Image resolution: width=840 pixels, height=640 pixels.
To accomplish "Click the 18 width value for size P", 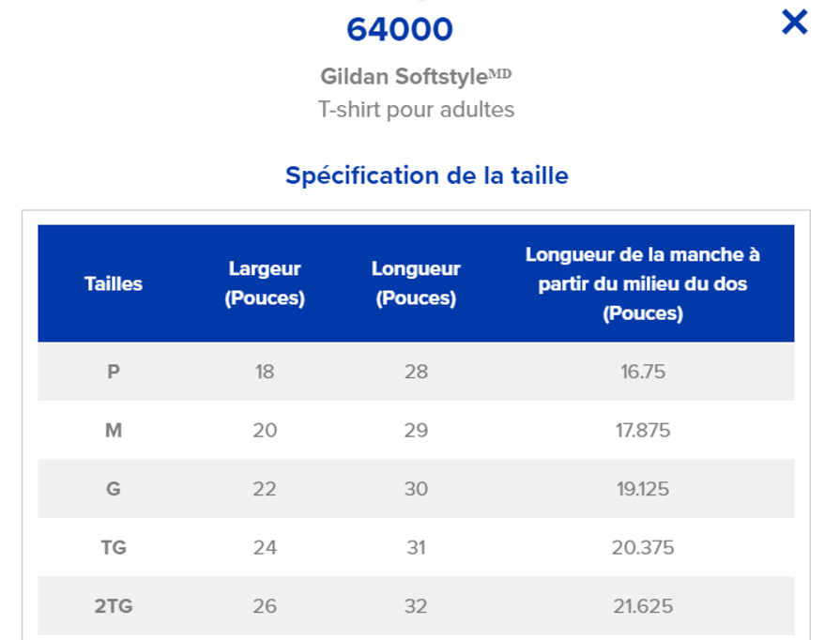I will [265, 372].
